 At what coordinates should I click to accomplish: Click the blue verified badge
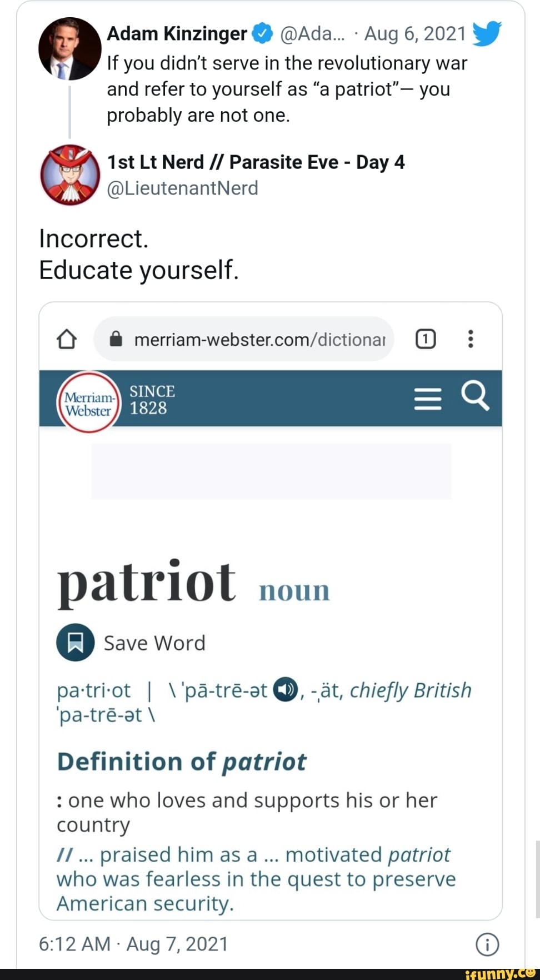tap(262, 34)
